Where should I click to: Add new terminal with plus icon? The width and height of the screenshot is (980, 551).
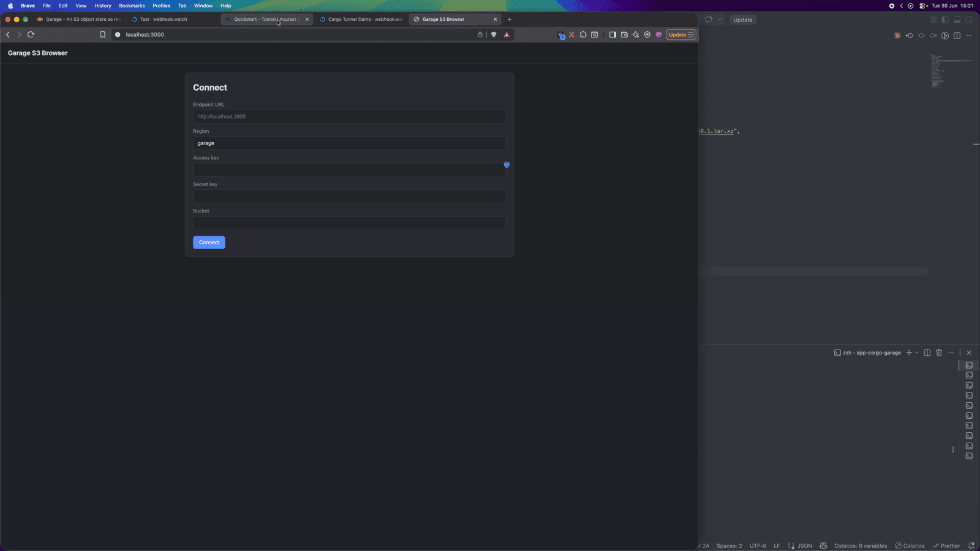pyautogui.click(x=909, y=353)
